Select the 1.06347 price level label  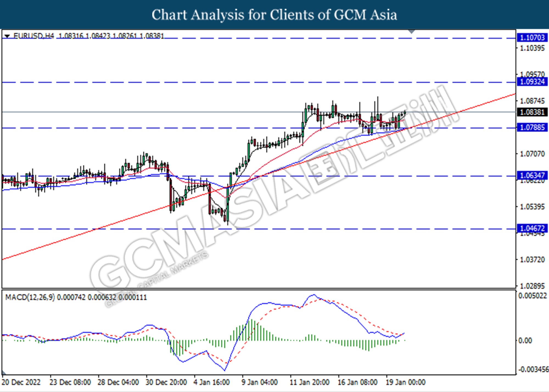[x=532, y=175]
